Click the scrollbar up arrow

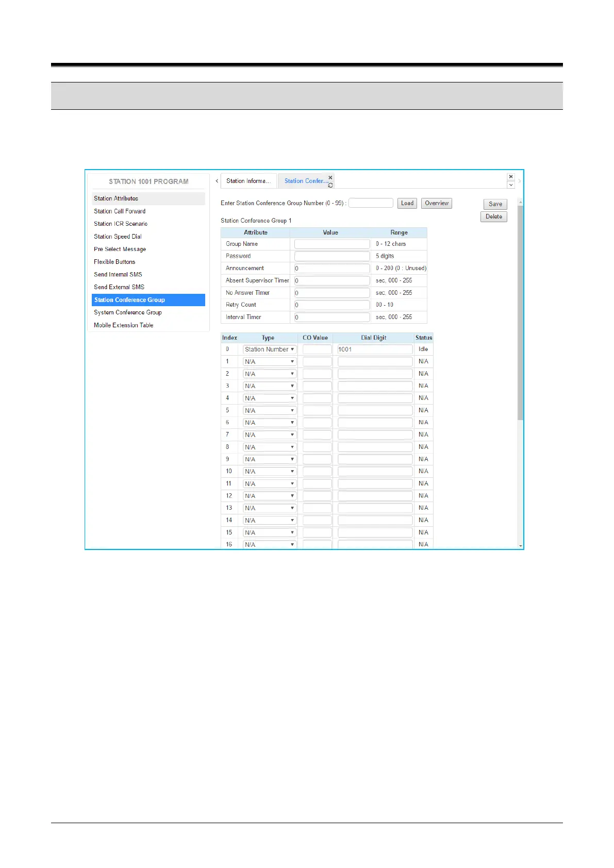click(520, 202)
